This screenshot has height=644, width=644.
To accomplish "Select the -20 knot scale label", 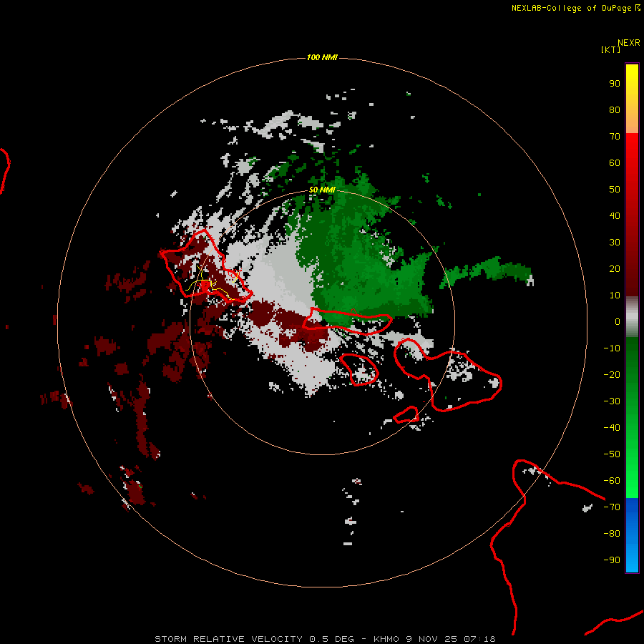I will (x=612, y=375).
